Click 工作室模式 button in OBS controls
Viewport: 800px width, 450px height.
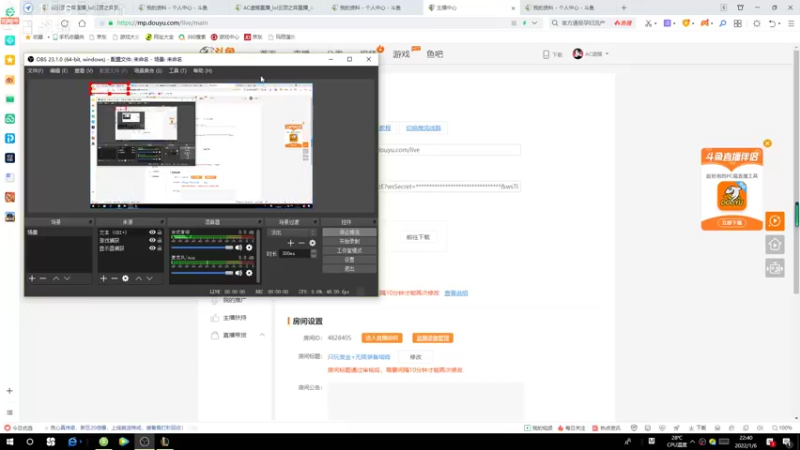(349, 251)
